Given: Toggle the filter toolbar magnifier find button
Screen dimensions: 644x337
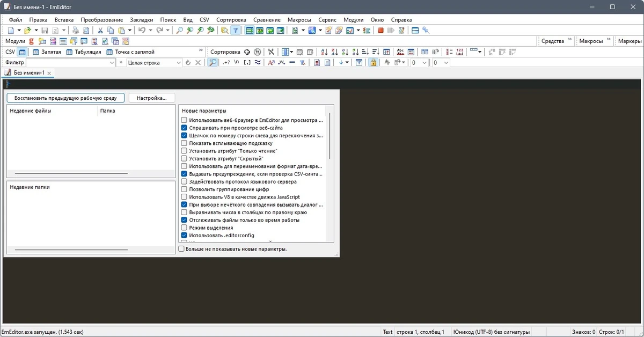Looking at the screenshot, I should [213, 63].
